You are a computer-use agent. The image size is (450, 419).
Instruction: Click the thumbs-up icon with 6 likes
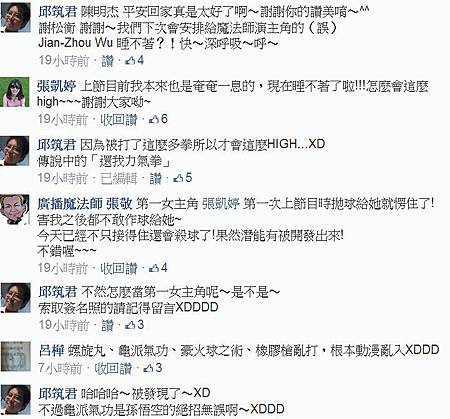(154, 119)
